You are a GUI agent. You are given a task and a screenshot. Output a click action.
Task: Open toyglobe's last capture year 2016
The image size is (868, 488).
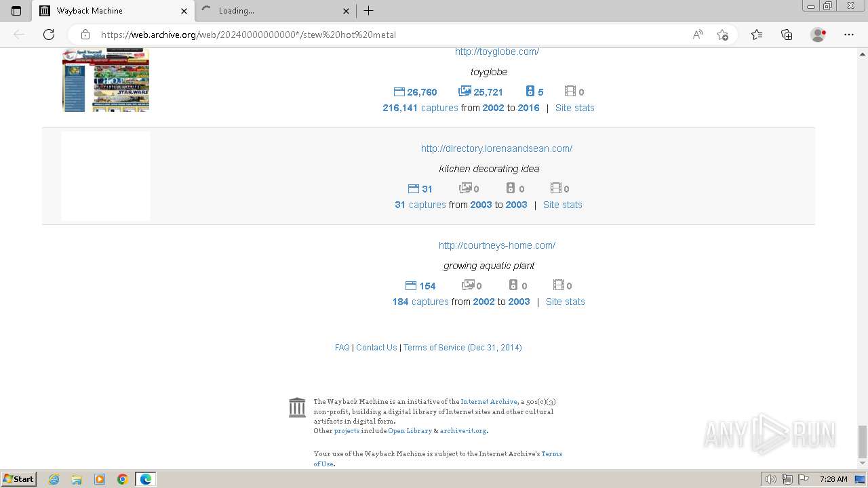pos(528,108)
